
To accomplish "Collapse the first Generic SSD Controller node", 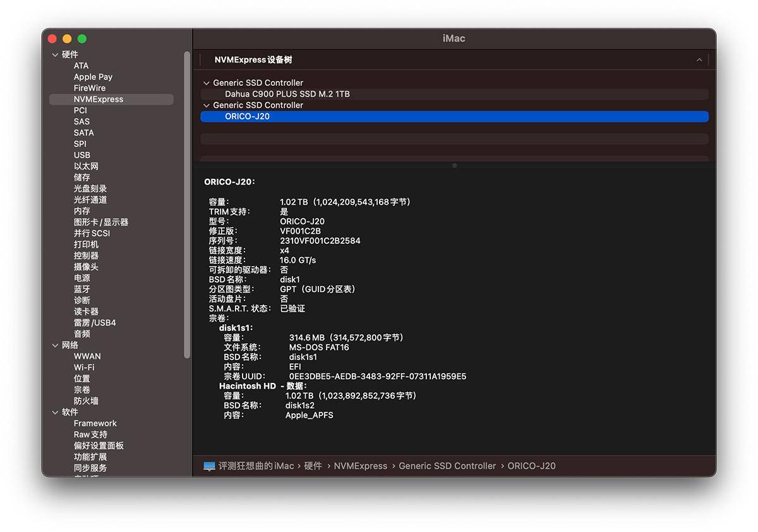I will (x=206, y=82).
